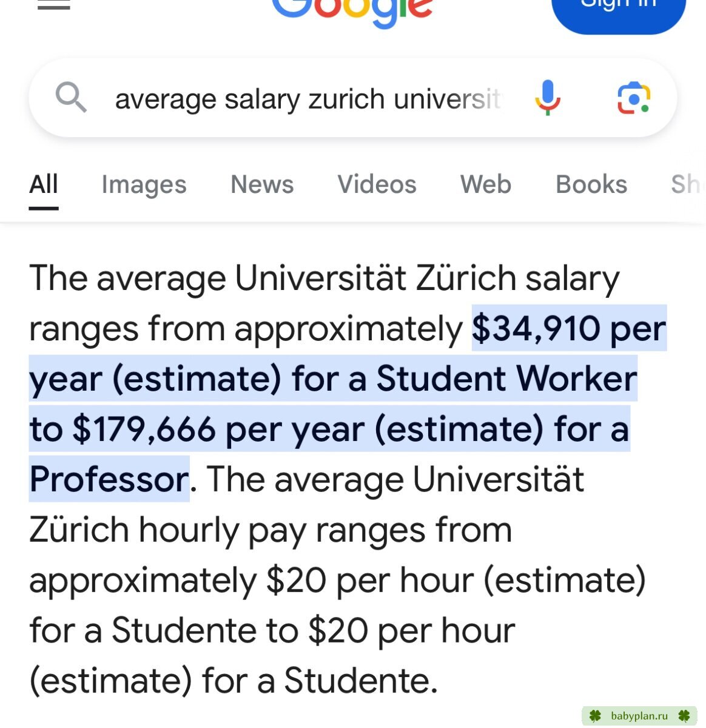Tap the magnifying glass search icon
706x728 pixels.
point(71,98)
